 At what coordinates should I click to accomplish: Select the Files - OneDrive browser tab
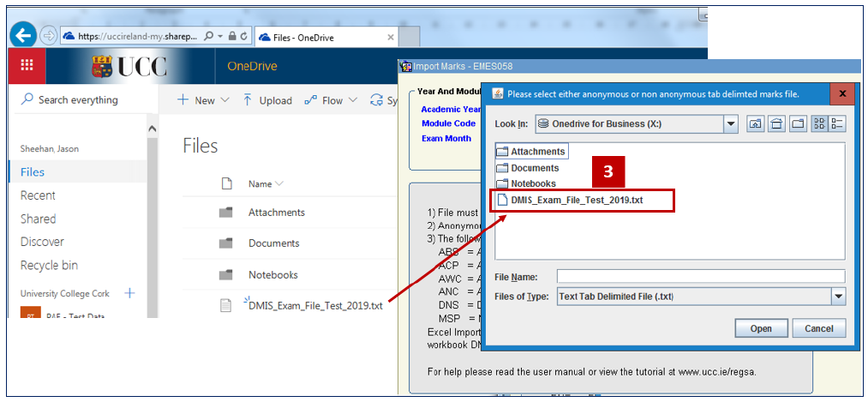tap(326, 37)
